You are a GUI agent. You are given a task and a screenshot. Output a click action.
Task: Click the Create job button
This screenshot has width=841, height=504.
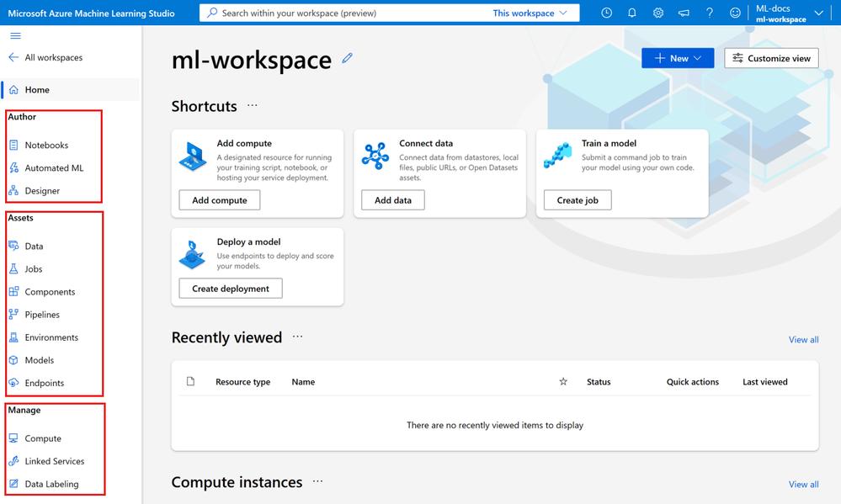(x=578, y=200)
